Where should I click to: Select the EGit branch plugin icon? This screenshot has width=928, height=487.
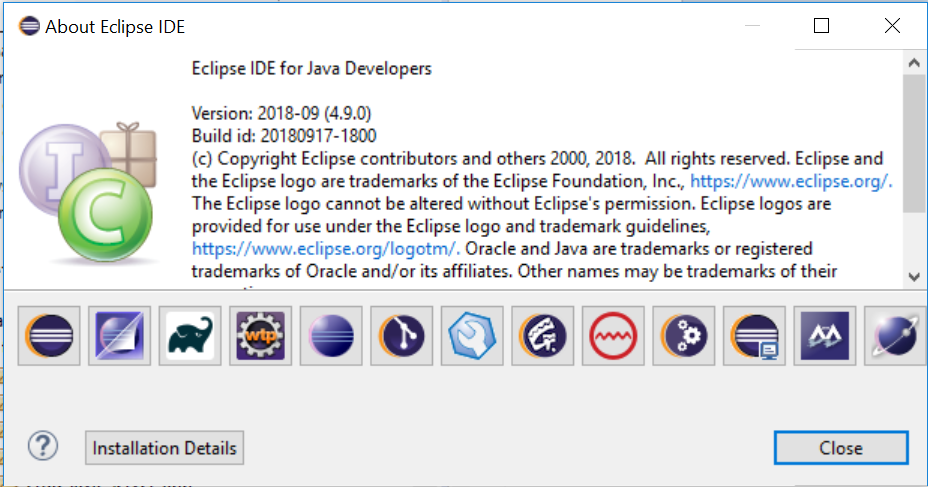(401, 336)
